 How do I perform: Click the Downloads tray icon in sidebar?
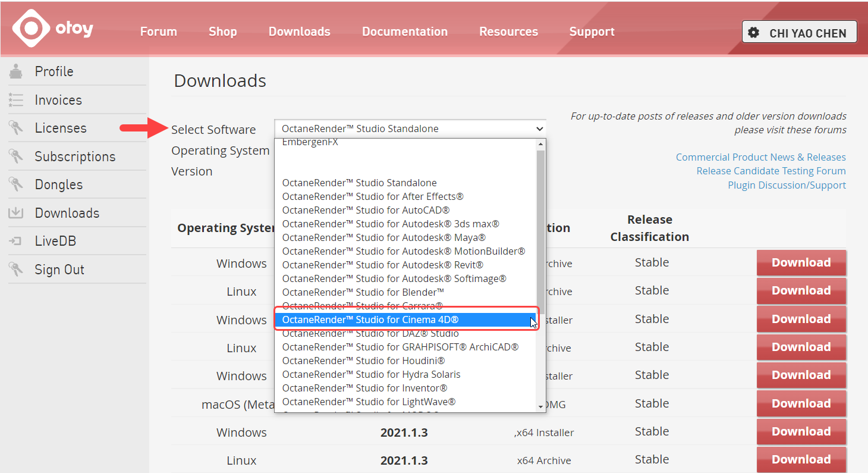click(16, 213)
